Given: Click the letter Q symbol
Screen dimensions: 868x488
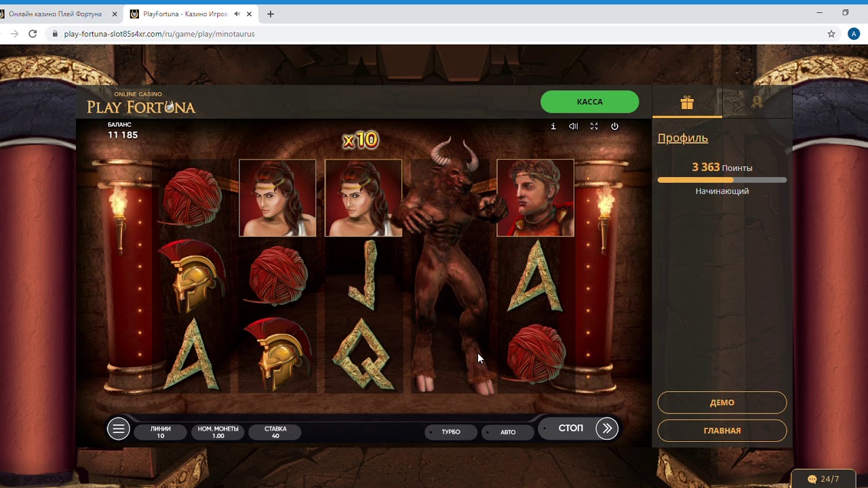Looking at the screenshot, I should click(x=363, y=353).
